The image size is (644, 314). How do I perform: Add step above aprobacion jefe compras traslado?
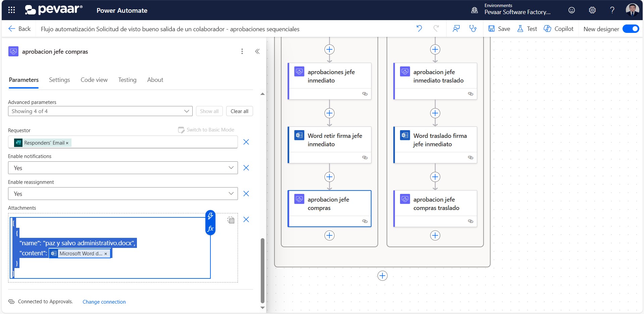click(x=435, y=177)
